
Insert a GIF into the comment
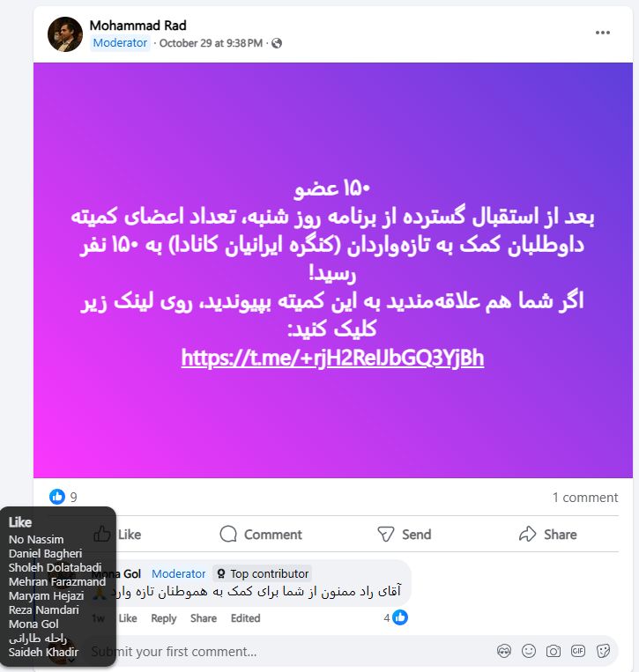[x=578, y=652]
